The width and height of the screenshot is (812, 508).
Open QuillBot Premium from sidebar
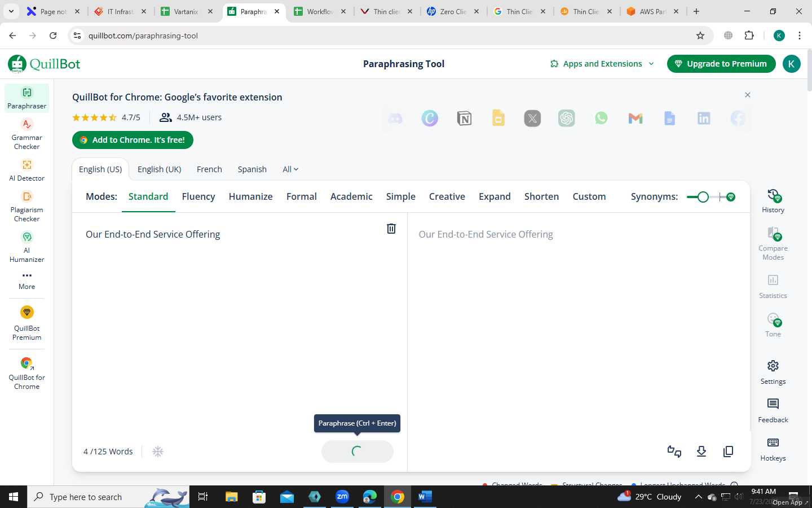[27, 323]
